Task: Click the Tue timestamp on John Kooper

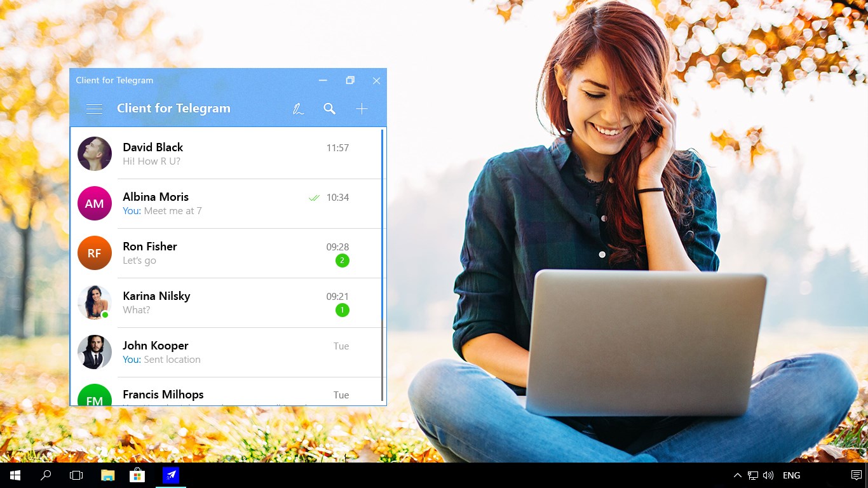Action: (341, 346)
